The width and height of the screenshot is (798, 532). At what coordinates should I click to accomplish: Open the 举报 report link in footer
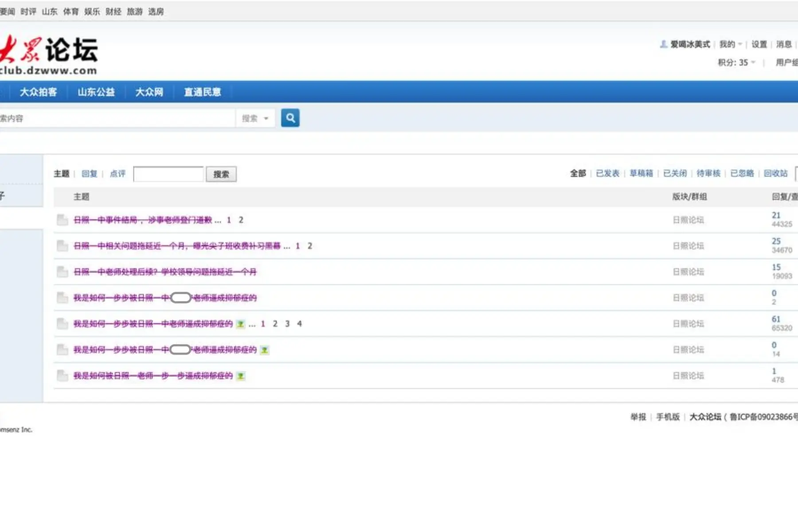point(638,417)
